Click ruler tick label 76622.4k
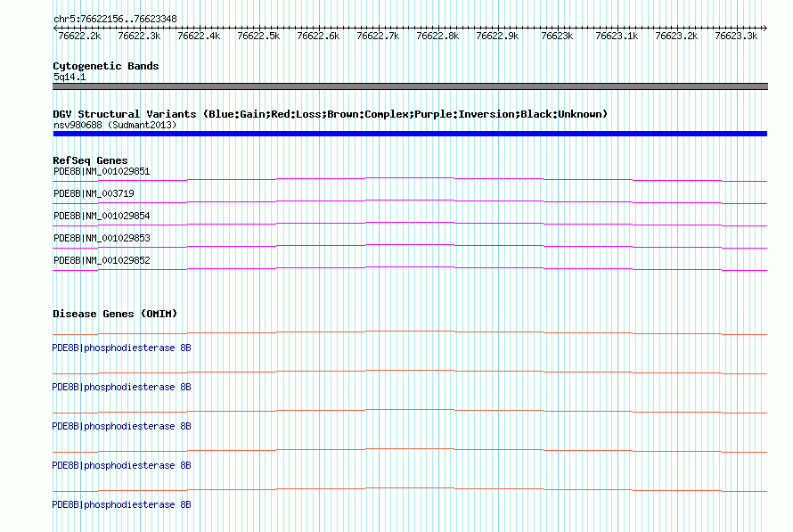 [x=199, y=36]
